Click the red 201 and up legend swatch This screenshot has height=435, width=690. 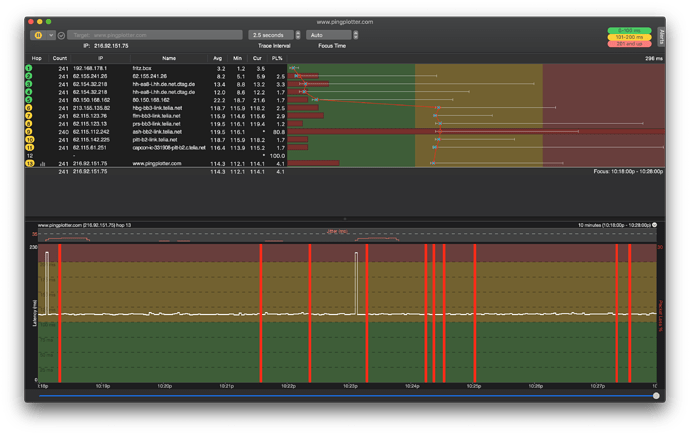click(629, 44)
